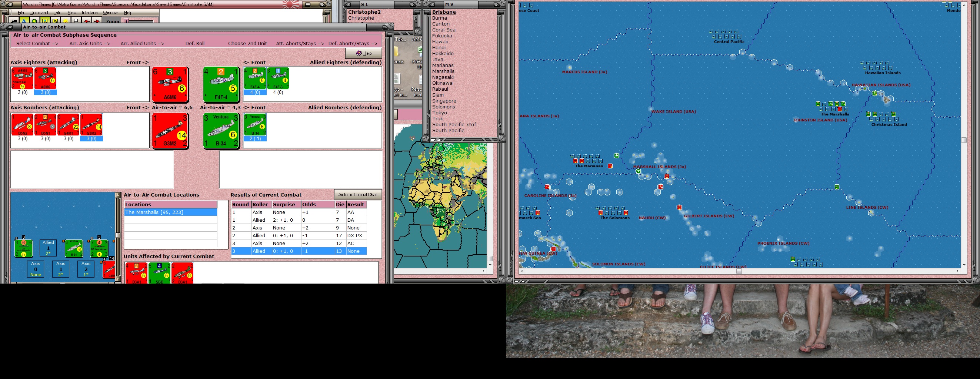The width and height of the screenshot is (980, 379).
Task: Select Singapore in the M V list
Action: [x=444, y=101]
